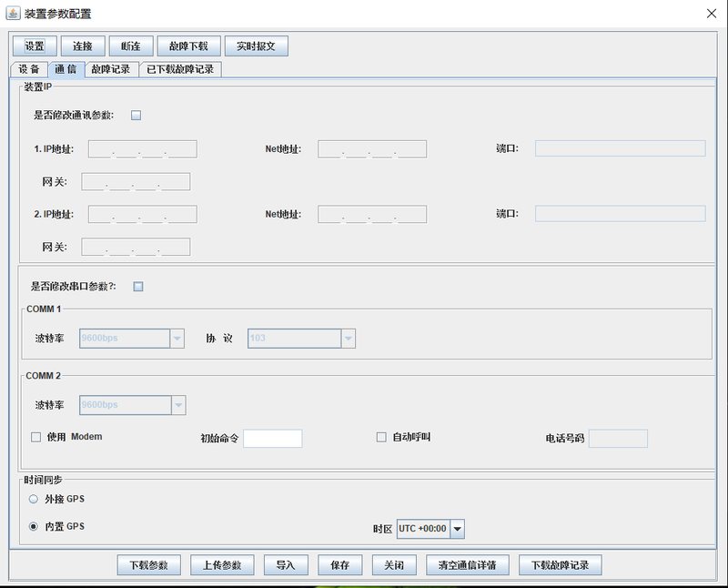Click the Java app icon in title bar
This screenshot has width=728, height=588.
(13, 14)
